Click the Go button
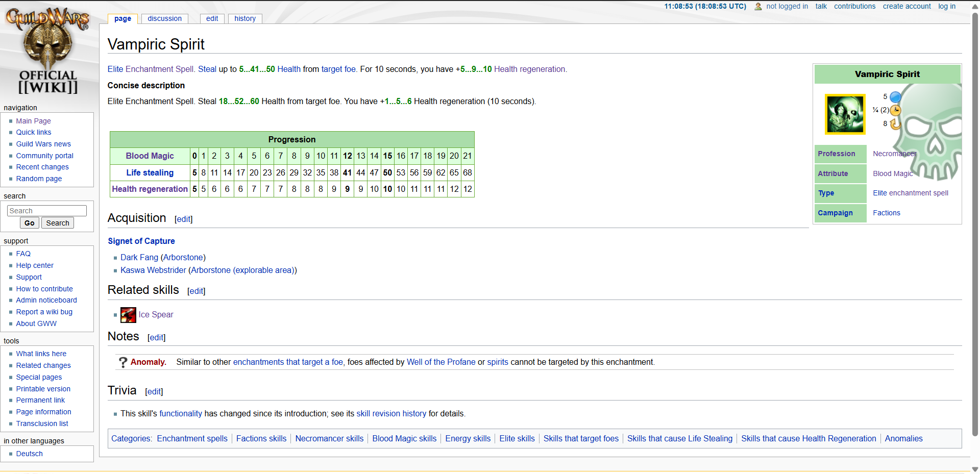 tap(30, 223)
